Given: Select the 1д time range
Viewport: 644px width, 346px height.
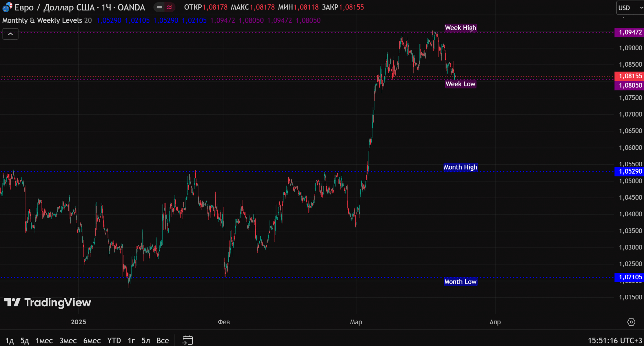Looking at the screenshot, I should [x=9, y=340].
